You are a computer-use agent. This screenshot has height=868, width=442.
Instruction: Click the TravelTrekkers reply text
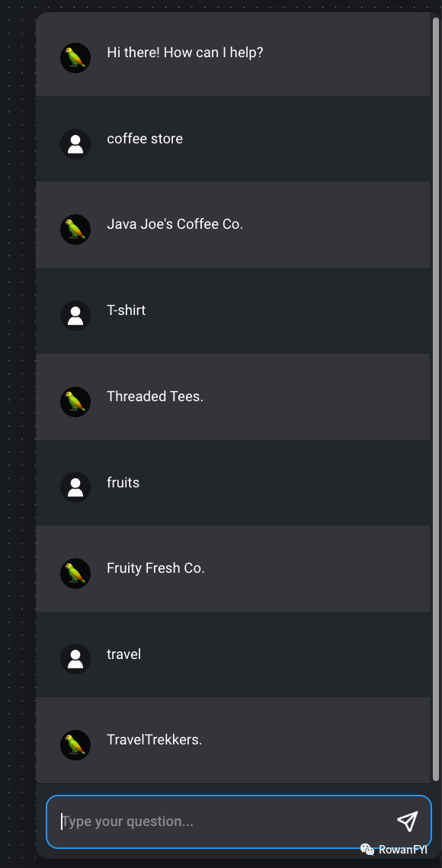click(x=155, y=740)
